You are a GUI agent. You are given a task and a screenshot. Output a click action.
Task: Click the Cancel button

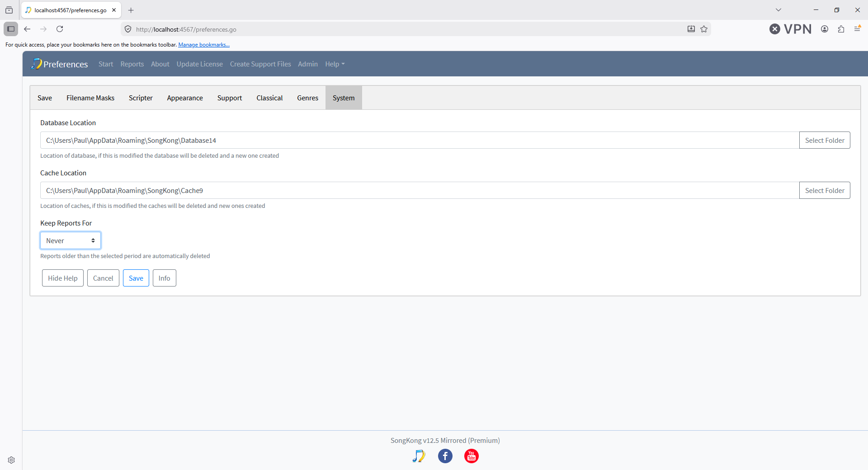pyautogui.click(x=103, y=278)
